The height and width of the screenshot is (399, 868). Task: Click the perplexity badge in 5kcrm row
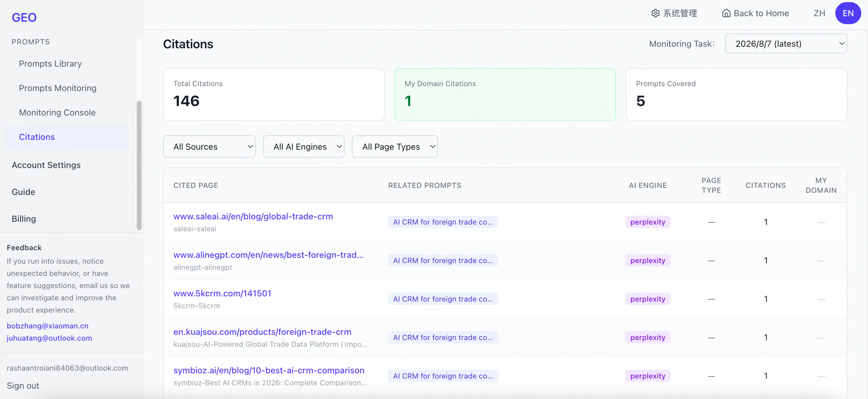pos(648,299)
